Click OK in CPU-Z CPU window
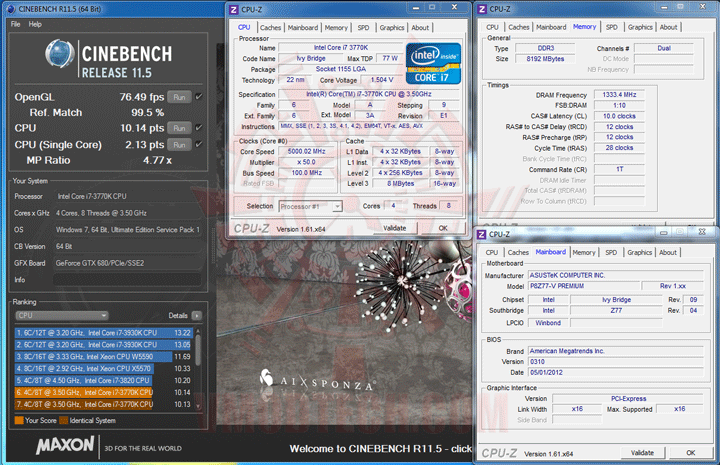Image resolution: width=720 pixels, height=465 pixels. point(443,228)
